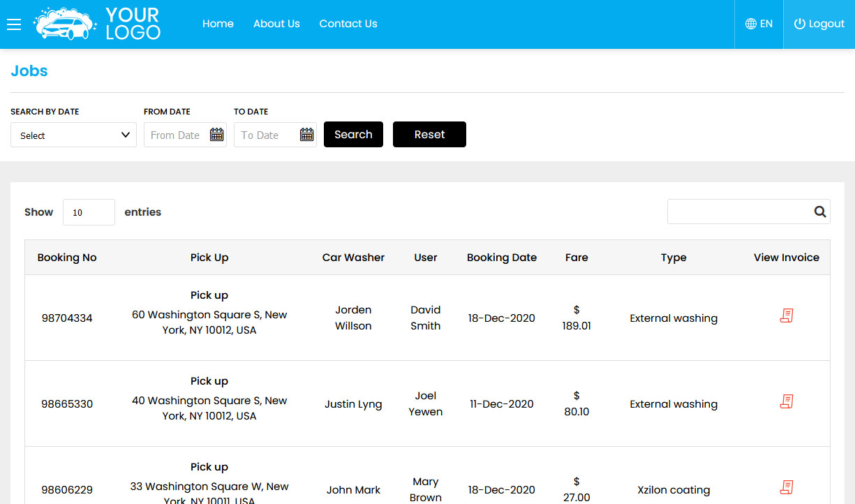Image resolution: width=855 pixels, height=504 pixels.
Task: Click the black Search button
Action: click(x=353, y=135)
